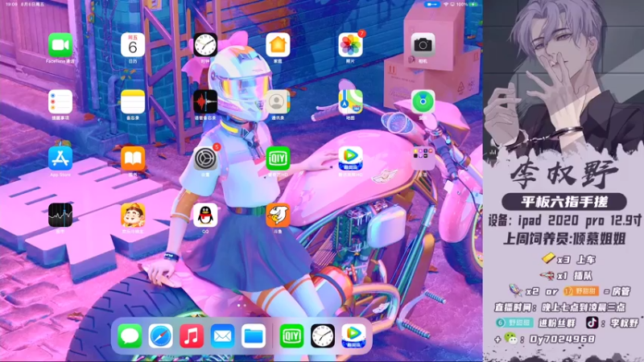
Task: Open iQIYI HD on the home screen grid
Action: (x=278, y=158)
